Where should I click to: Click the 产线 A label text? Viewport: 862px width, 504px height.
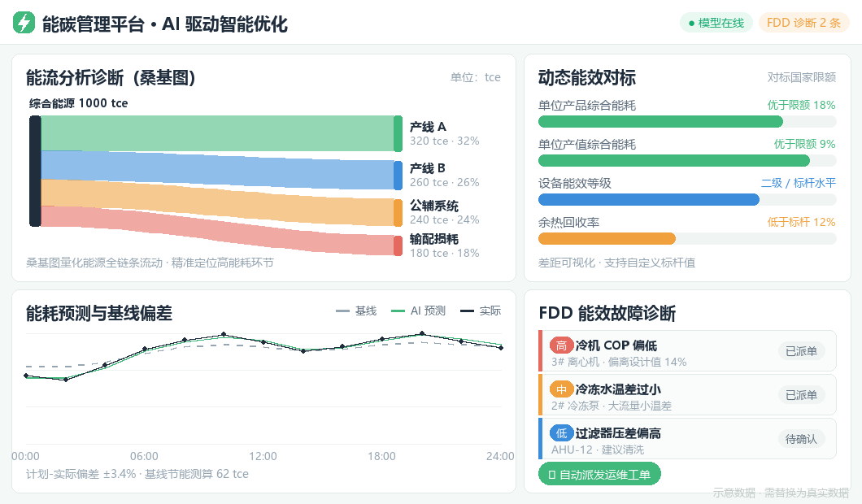point(428,127)
